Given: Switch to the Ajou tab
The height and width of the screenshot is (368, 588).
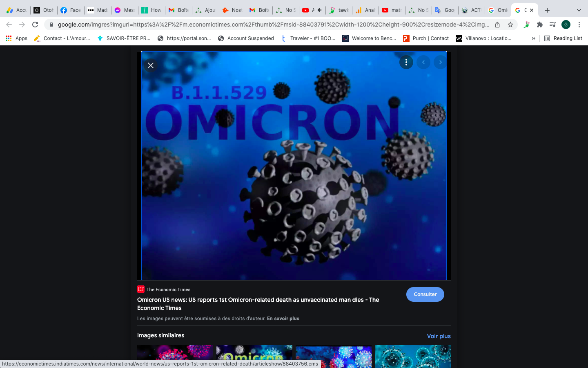Looking at the screenshot, I should click(205, 10).
